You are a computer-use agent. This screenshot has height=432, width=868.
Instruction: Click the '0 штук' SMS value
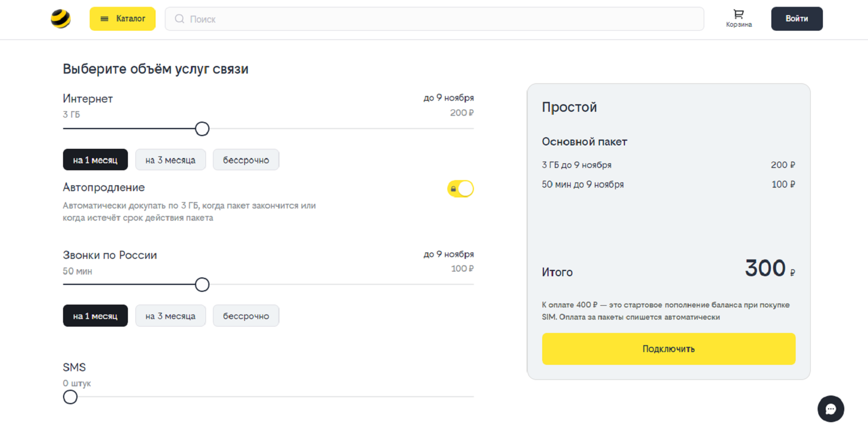pyautogui.click(x=77, y=383)
